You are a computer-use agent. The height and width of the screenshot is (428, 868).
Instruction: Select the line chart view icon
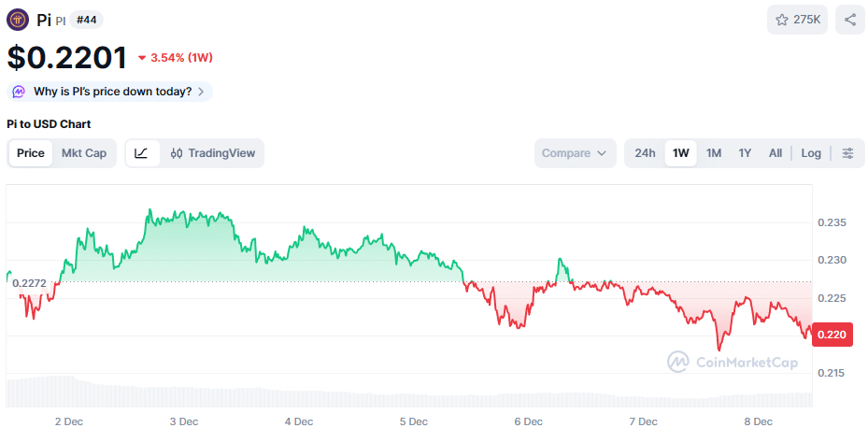(x=143, y=153)
